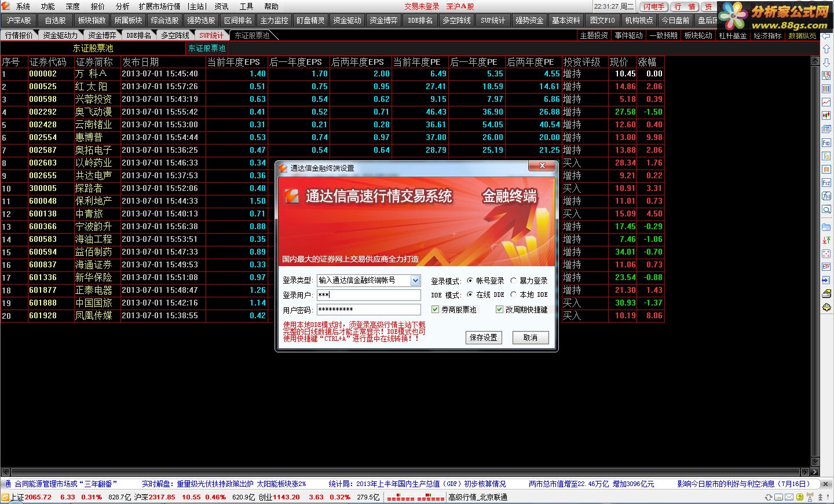Click the 取消 button in dialog
The width and height of the screenshot is (834, 504).
531,337
